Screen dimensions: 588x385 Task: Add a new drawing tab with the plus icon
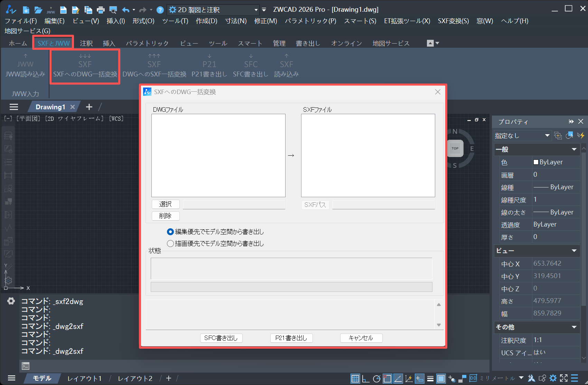click(x=89, y=107)
